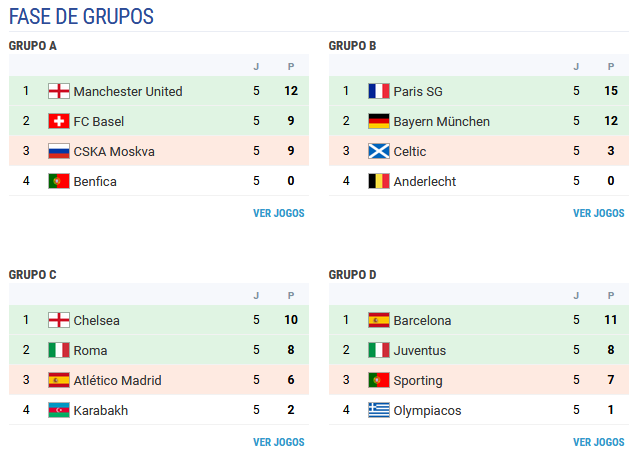Viewport: 641px width, 461px height.
Task: Open Ver Jogos link for Grupo A
Action: pos(279,213)
